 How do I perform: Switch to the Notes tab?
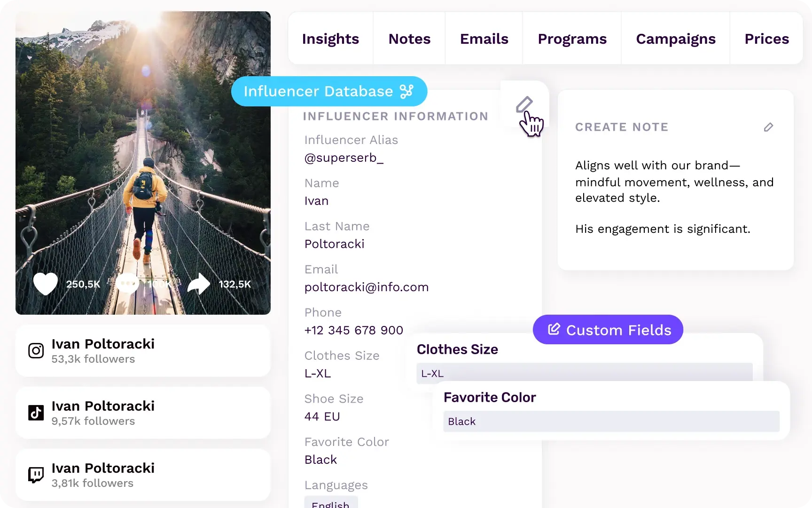409,39
